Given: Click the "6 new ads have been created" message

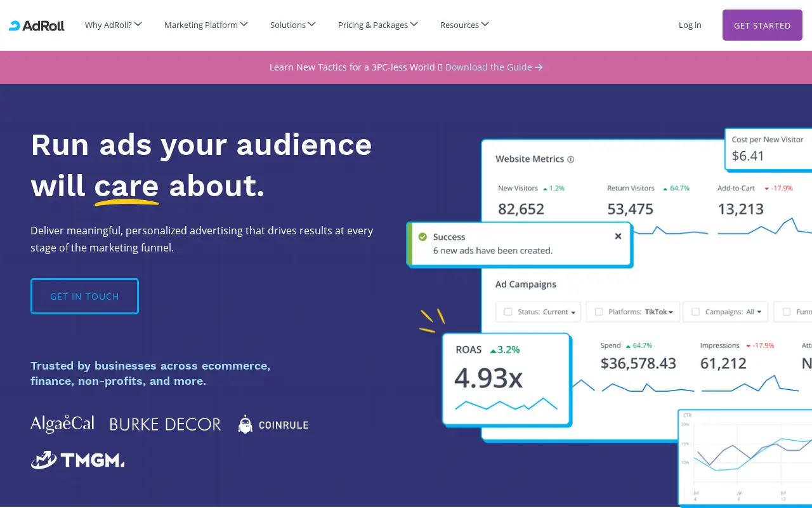Looking at the screenshot, I should point(493,251).
